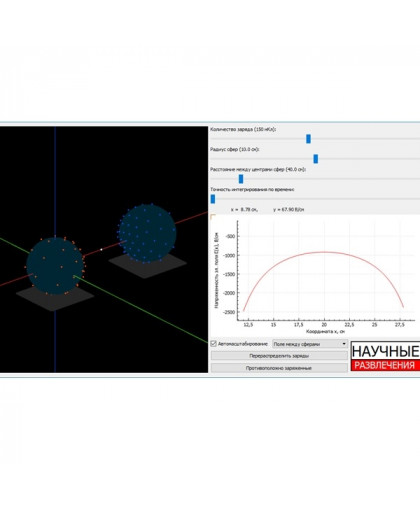Viewport: 420px width, 508px height.
Task: Click the 20 tick on the graph's horizontal axis
Action: [324, 325]
